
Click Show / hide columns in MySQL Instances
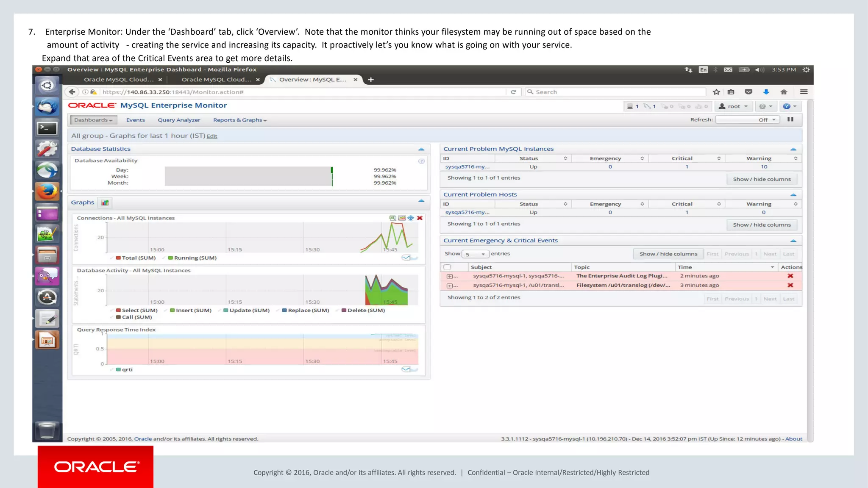pos(762,179)
